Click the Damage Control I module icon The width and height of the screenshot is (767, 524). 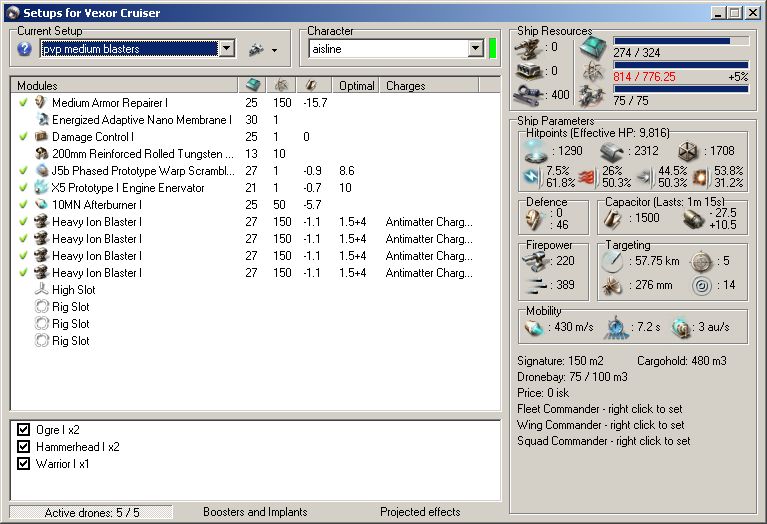[41, 137]
